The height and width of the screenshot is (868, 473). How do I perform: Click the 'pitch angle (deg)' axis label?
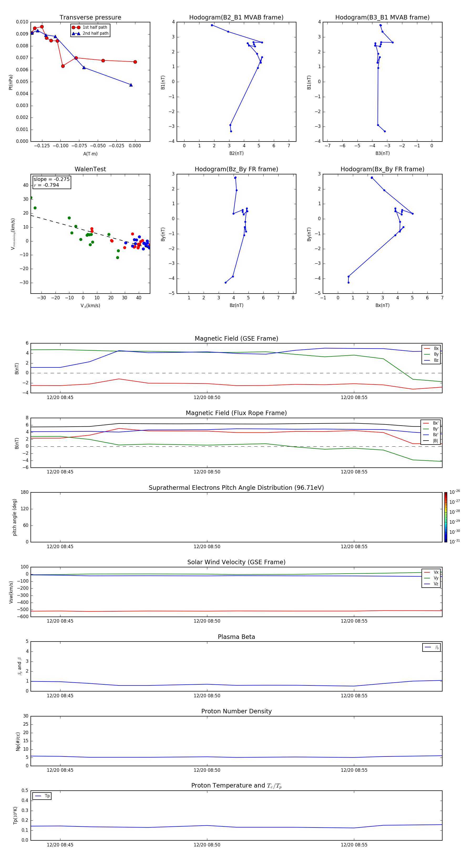(x=14, y=517)
